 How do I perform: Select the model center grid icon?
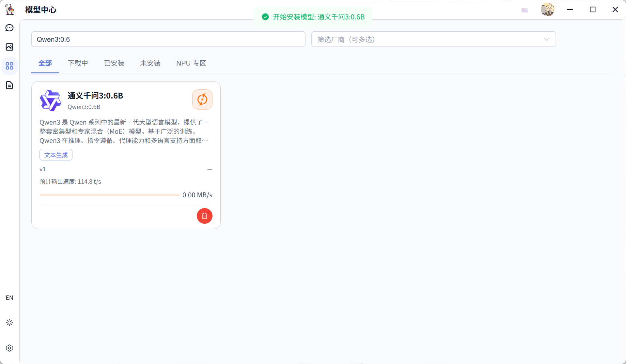[9, 66]
